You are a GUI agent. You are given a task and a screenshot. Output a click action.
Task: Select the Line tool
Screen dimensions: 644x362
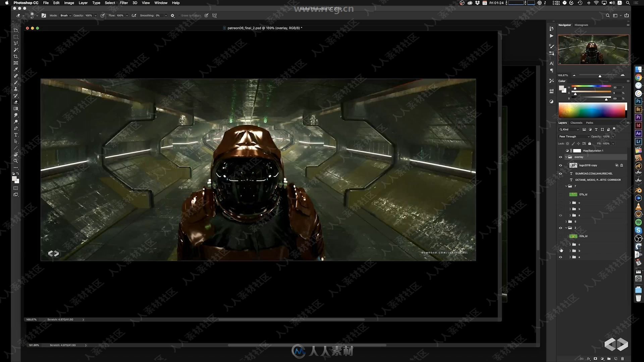[16, 148]
